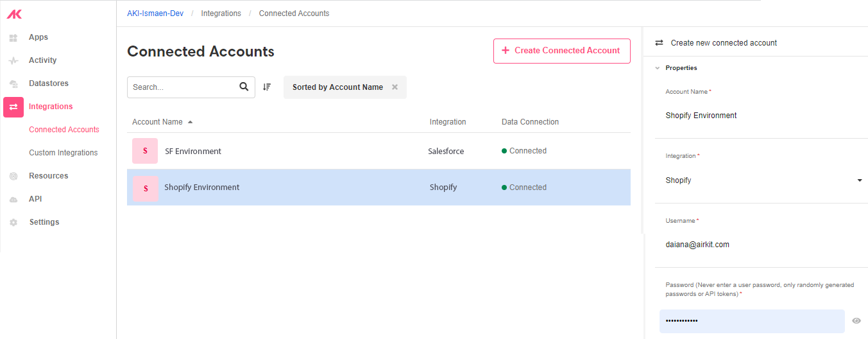Image resolution: width=868 pixels, height=339 pixels.
Task: Open Custom Integrations submenu item
Action: pyautogui.click(x=64, y=153)
